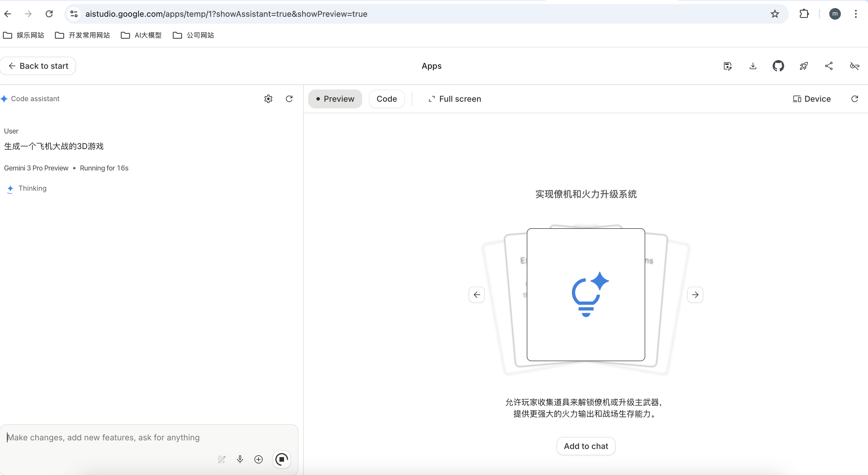Show next suggestion card with right arrow

(x=695, y=295)
